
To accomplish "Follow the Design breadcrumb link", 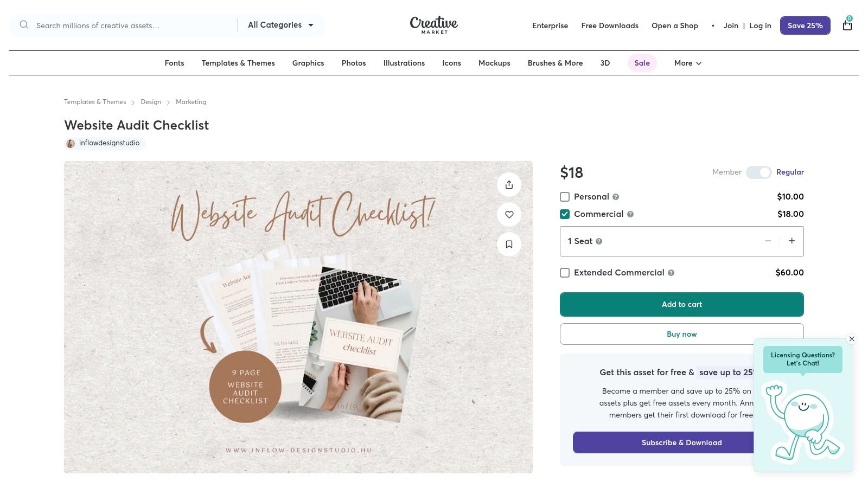I will [151, 102].
